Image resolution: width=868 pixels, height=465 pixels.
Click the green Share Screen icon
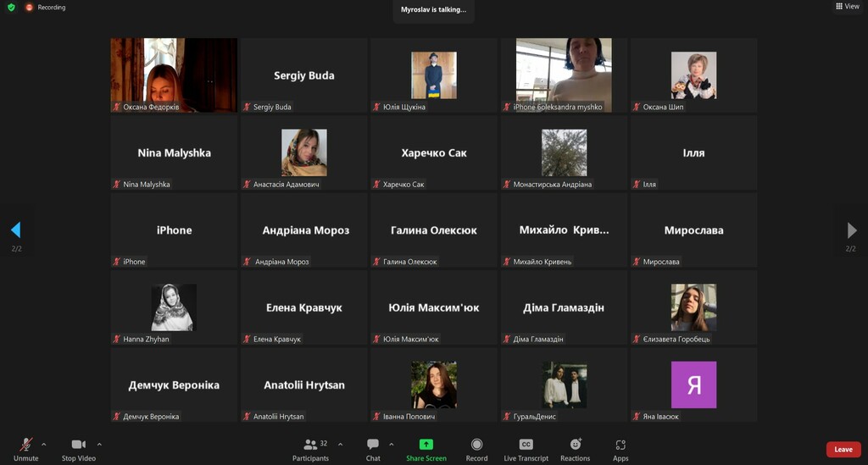426,445
